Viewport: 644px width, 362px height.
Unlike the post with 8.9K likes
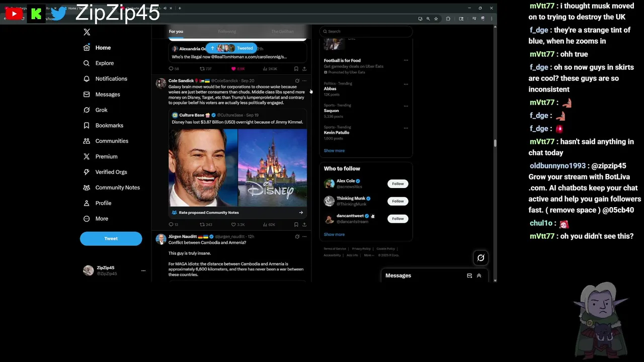(237, 69)
